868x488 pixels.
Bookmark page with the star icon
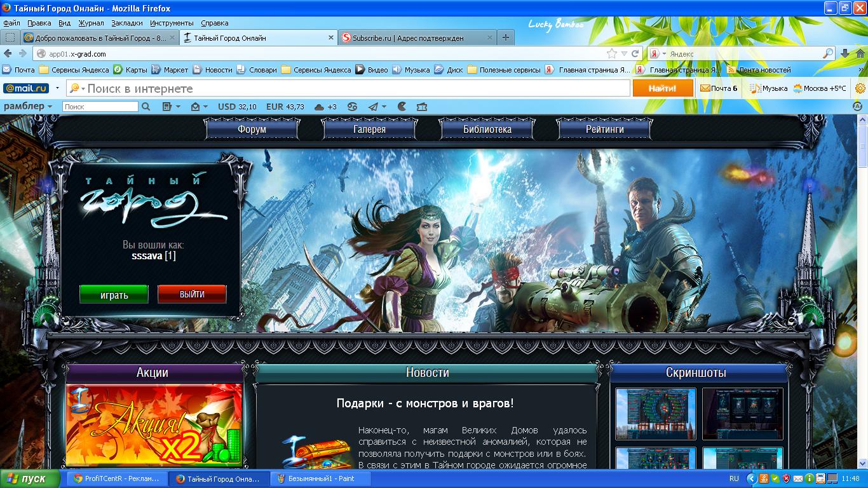point(611,54)
